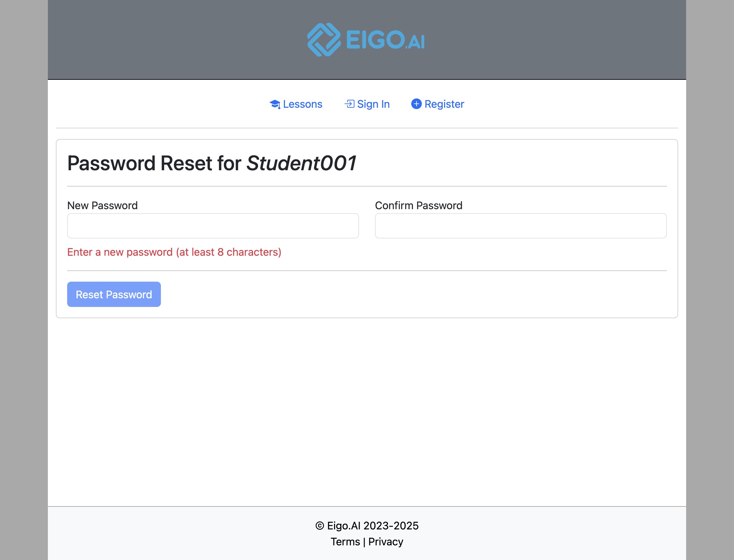The height and width of the screenshot is (560, 734).
Task: Click the '© Eigo.AI 2023-2025' copyright text
Action: [367, 526]
